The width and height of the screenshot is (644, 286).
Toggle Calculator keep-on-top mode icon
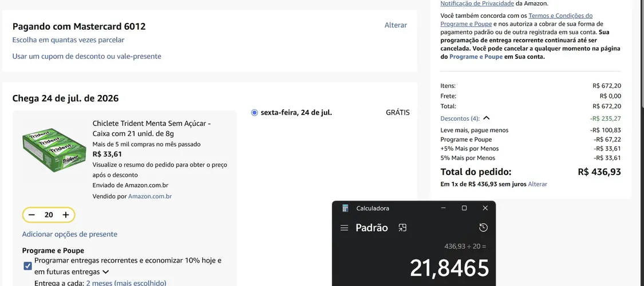point(402,228)
